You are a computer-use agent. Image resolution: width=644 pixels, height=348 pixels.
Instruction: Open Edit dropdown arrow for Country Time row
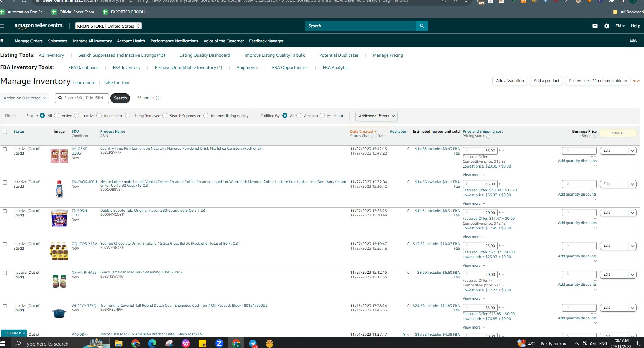point(633,151)
